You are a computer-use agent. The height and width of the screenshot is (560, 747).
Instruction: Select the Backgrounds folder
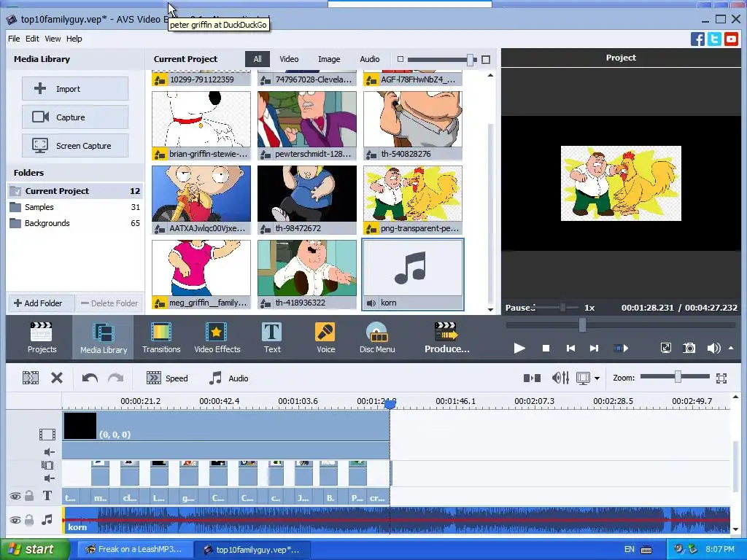point(75,223)
